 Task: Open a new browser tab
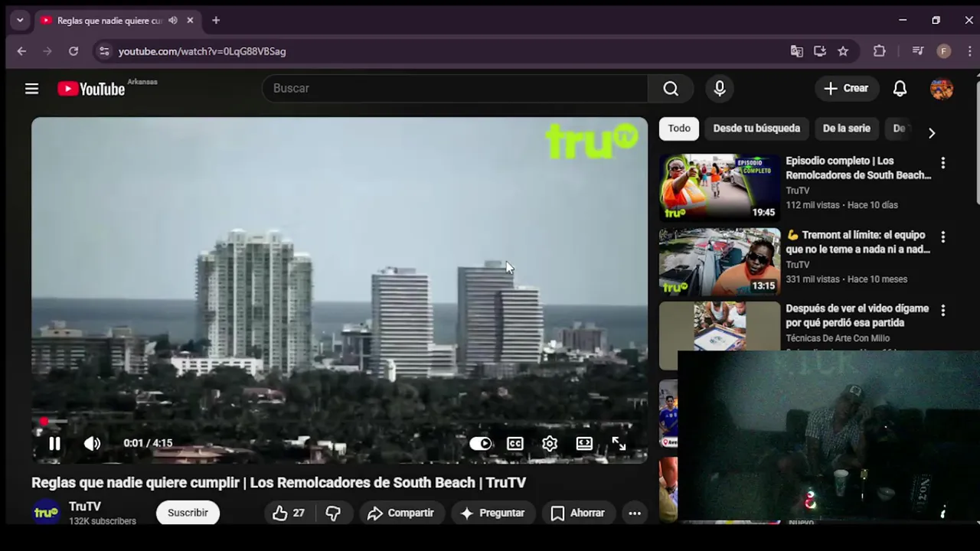(216, 21)
